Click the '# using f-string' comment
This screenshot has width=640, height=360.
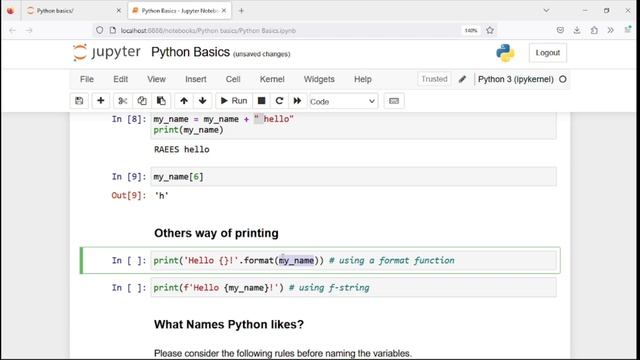(x=329, y=288)
